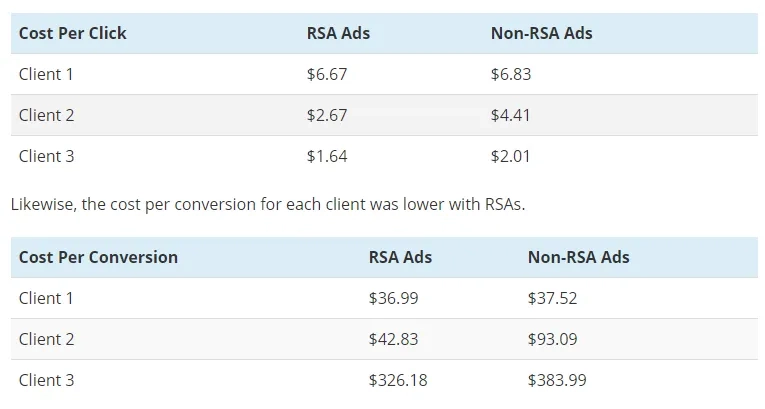Click the $6.83 Non-RSA value
This screenshot has height=409, width=765.
point(510,74)
